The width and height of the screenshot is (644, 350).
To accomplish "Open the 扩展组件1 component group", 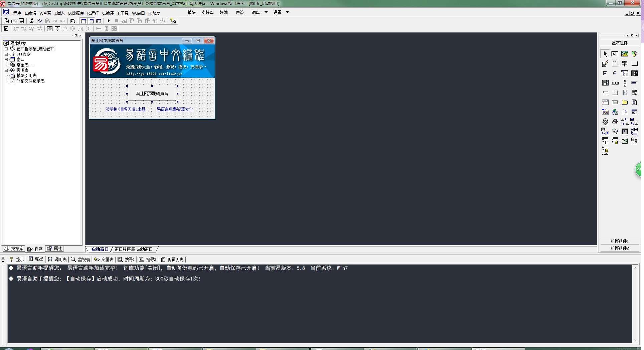I will pos(620,241).
